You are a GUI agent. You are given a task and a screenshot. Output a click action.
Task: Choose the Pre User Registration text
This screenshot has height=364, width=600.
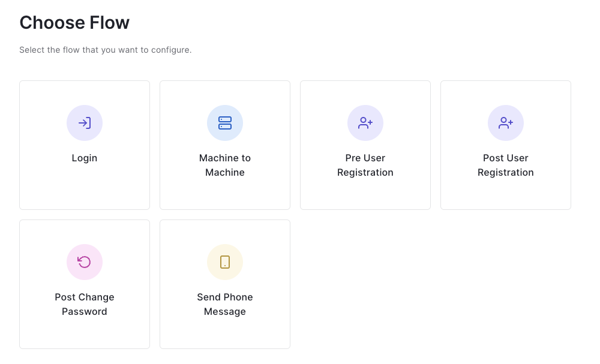(x=365, y=165)
